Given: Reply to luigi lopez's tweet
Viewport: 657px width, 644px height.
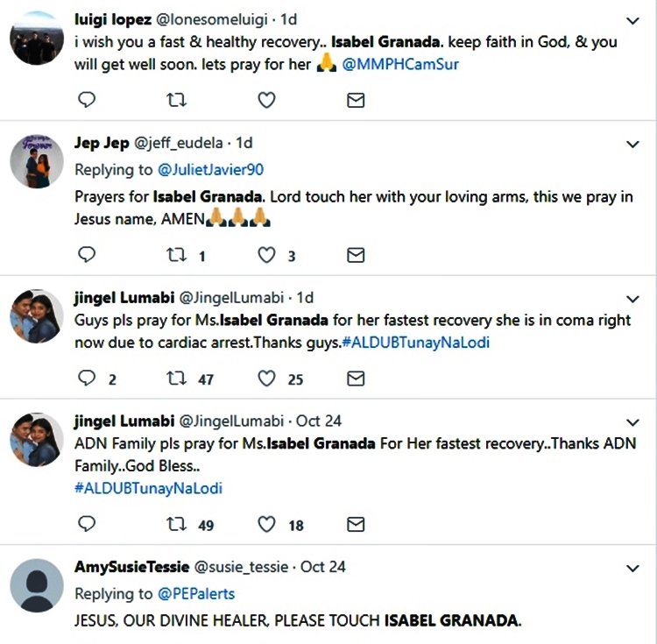Looking at the screenshot, I should pos(87,101).
